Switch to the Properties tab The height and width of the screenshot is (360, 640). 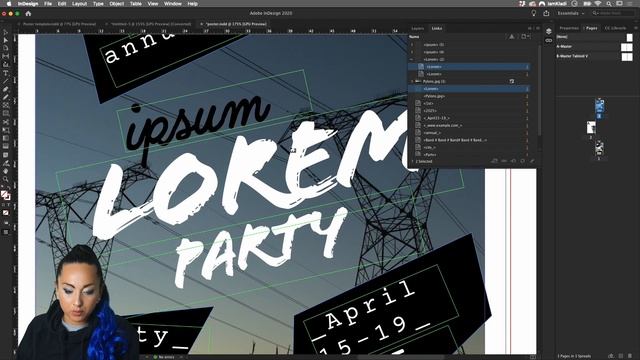tap(569, 28)
